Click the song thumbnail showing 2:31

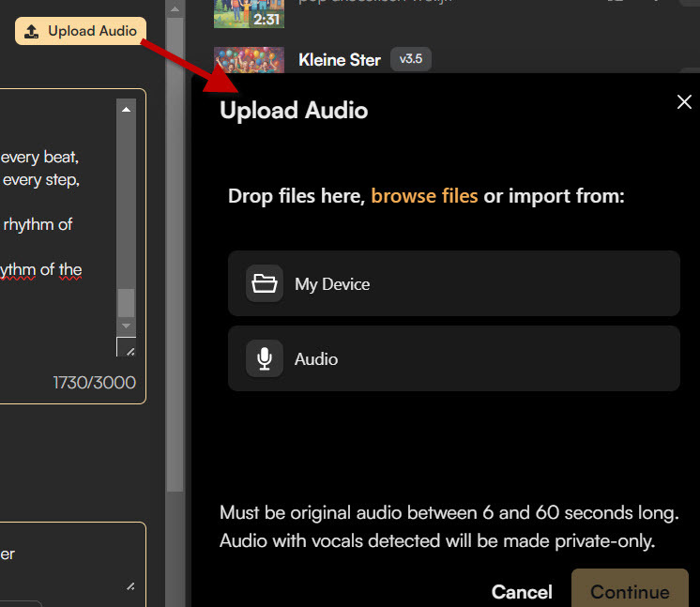(x=248, y=11)
